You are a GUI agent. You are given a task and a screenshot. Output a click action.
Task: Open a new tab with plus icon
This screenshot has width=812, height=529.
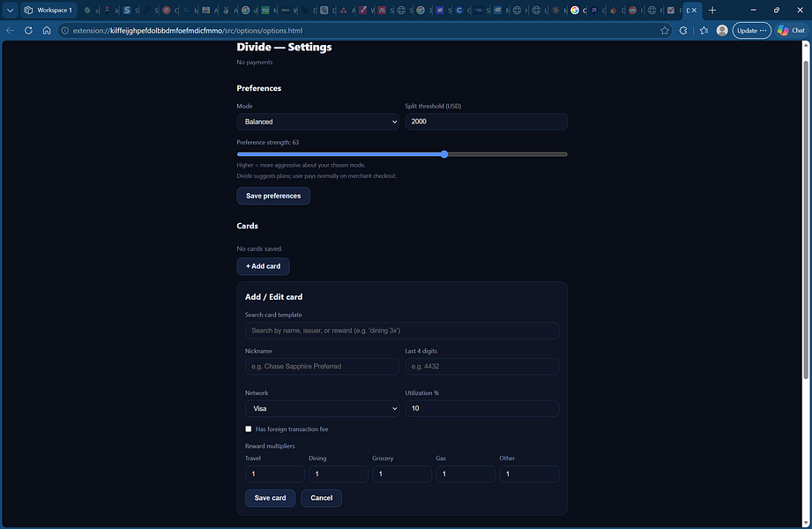pyautogui.click(x=712, y=11)
